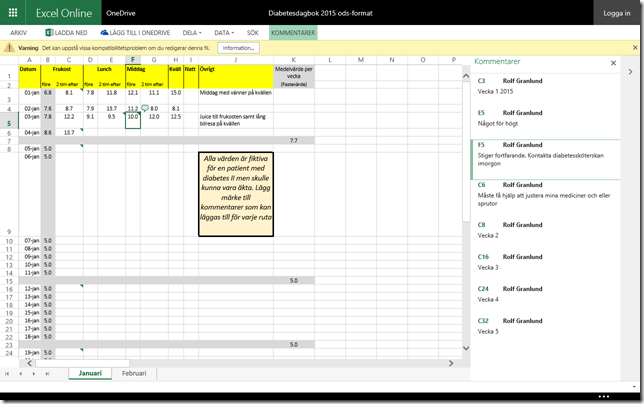Open the Arkiv menu

coord(18,33)
